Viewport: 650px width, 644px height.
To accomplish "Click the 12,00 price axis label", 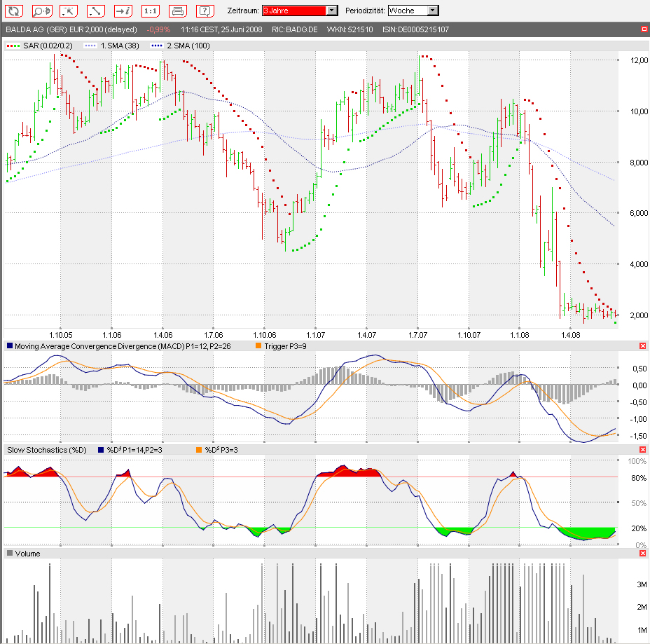I will click(x=639, y=60).
